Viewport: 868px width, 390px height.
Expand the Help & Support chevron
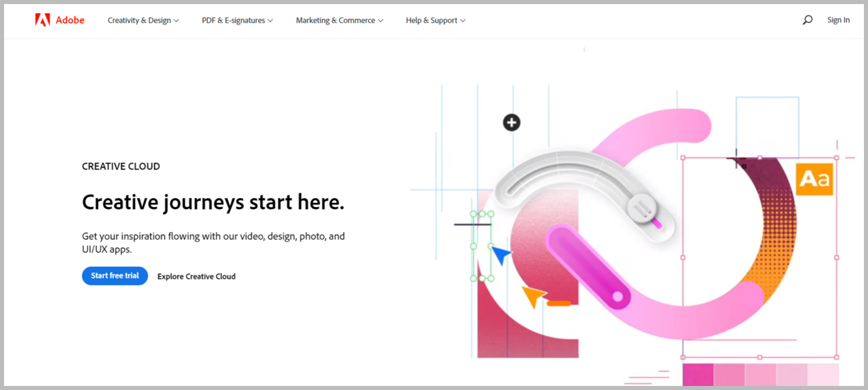pyautogui.click(x=463, y=21)
